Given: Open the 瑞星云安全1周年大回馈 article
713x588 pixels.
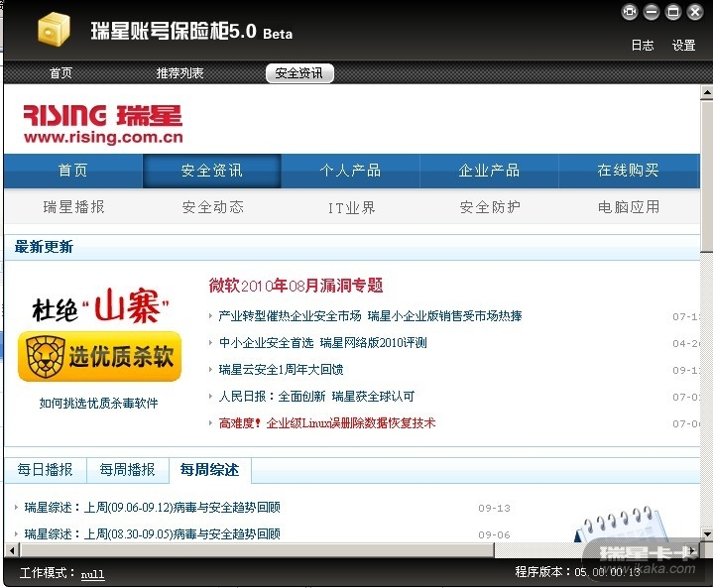Looking at the screenshot, I should click(281, 370).
